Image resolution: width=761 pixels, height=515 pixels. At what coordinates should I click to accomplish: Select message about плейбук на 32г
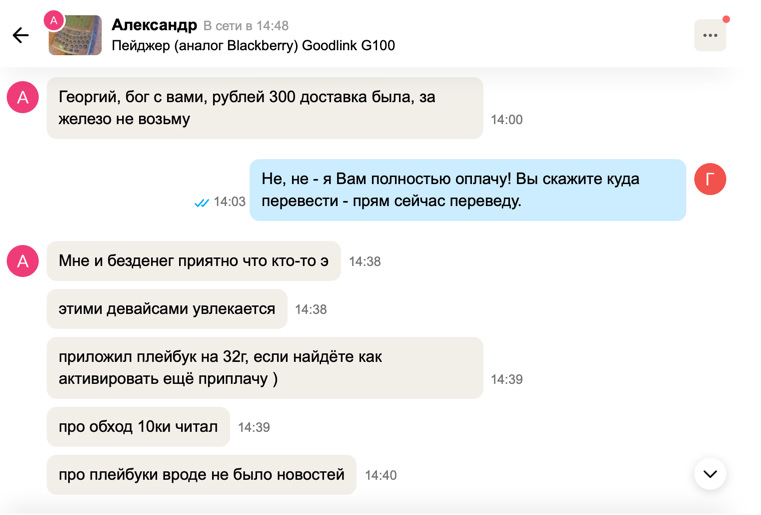coord(264,368)
